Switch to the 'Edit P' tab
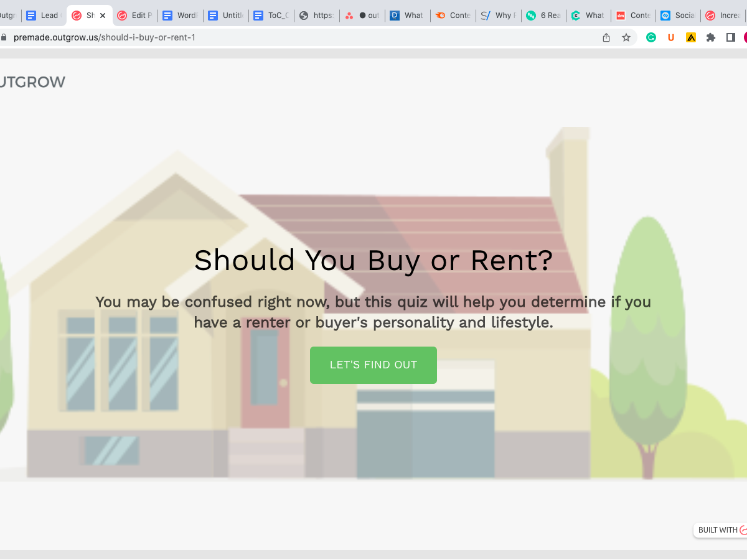 pyautogui.click(x=135, y=16)
